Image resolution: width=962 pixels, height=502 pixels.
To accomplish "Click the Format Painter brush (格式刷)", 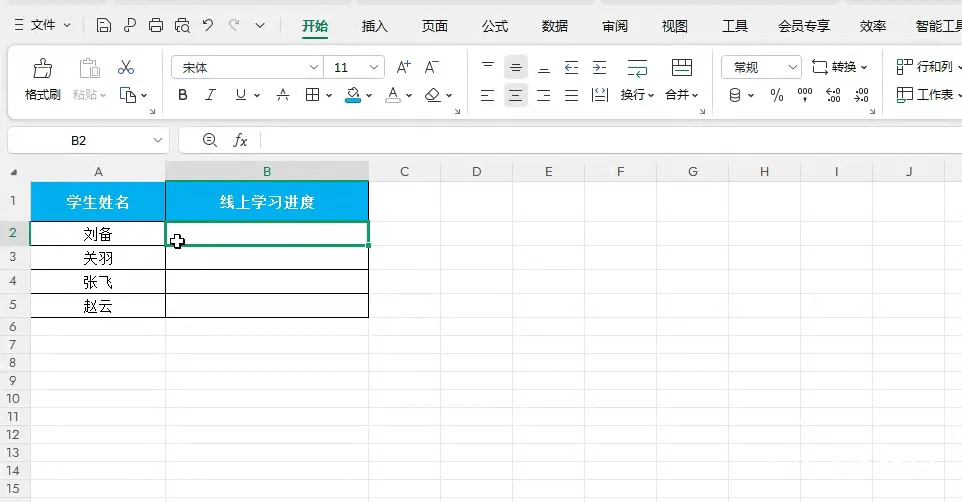I will tap(42, 80).
